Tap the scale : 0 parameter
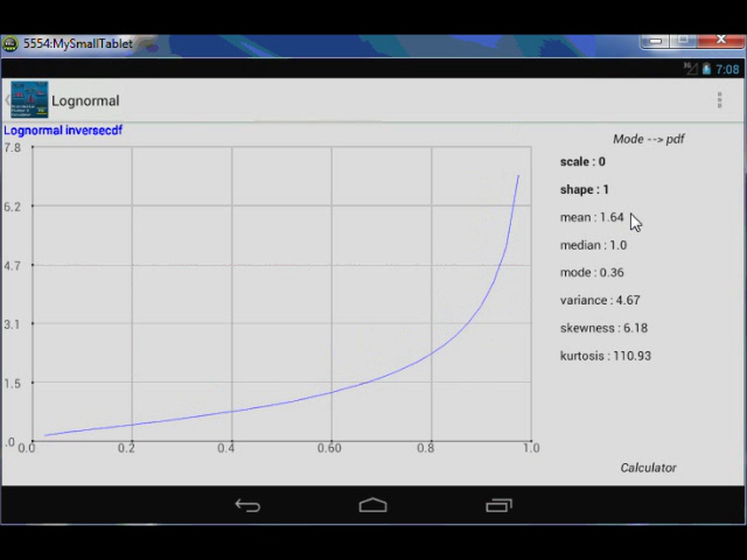This screenshot has width=747, height=560. [x=582, y=162]
